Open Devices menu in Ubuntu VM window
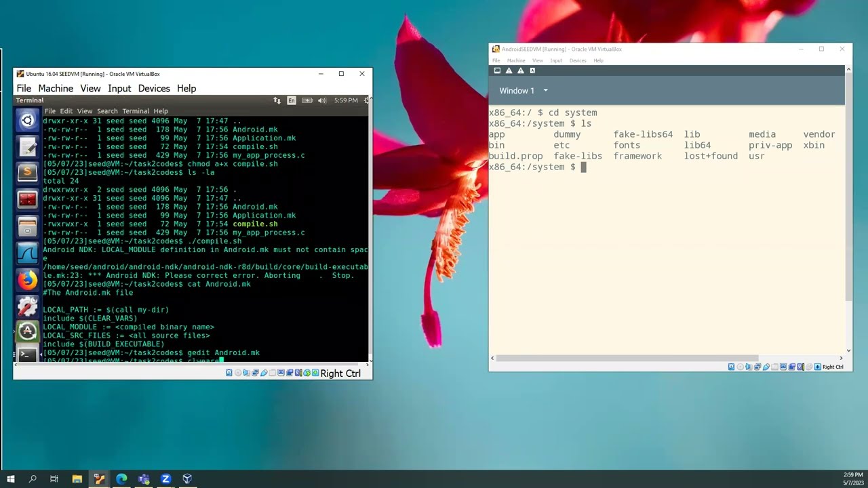Viewport: 868px width, 488px height. coord(154,88)
